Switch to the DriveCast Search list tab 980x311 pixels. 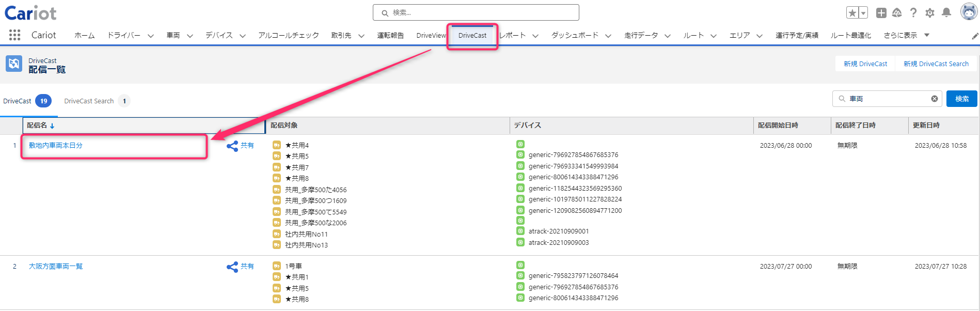[97, 101]
